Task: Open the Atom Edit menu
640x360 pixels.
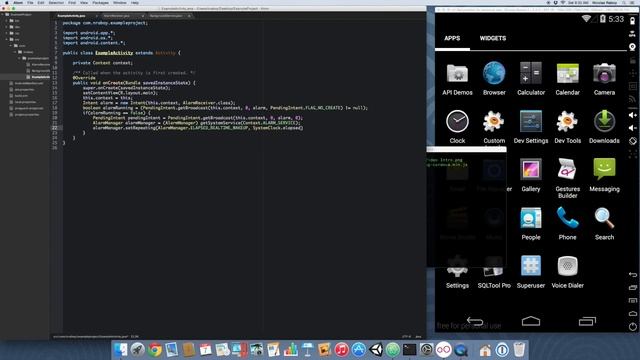Action: [41, 3]
